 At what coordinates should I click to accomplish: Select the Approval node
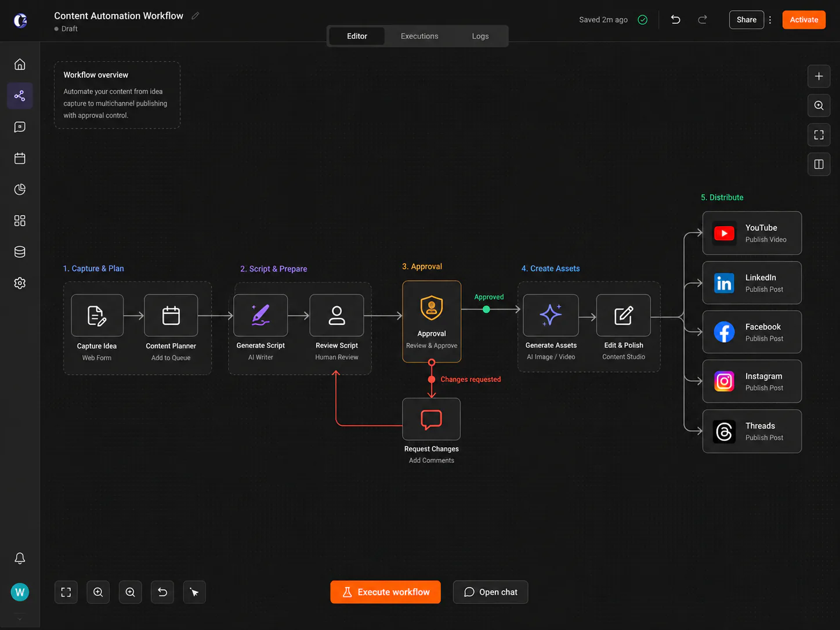coord(432,322)
